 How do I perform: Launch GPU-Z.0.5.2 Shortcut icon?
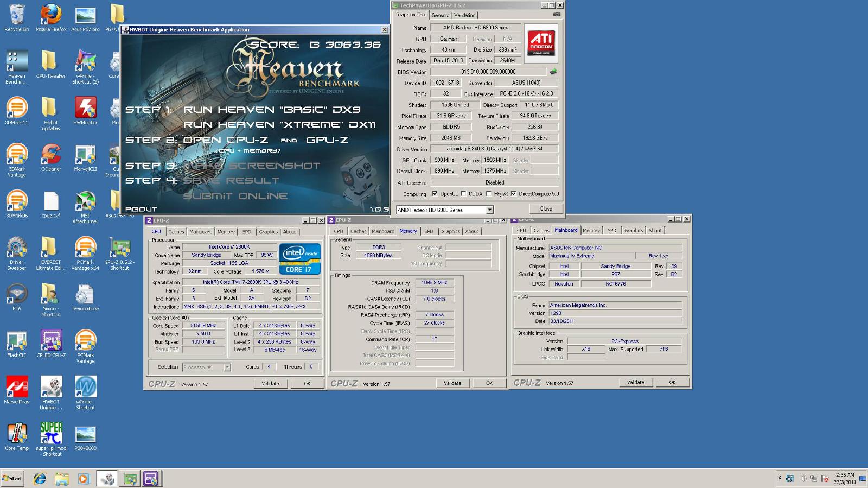point(119,253)
